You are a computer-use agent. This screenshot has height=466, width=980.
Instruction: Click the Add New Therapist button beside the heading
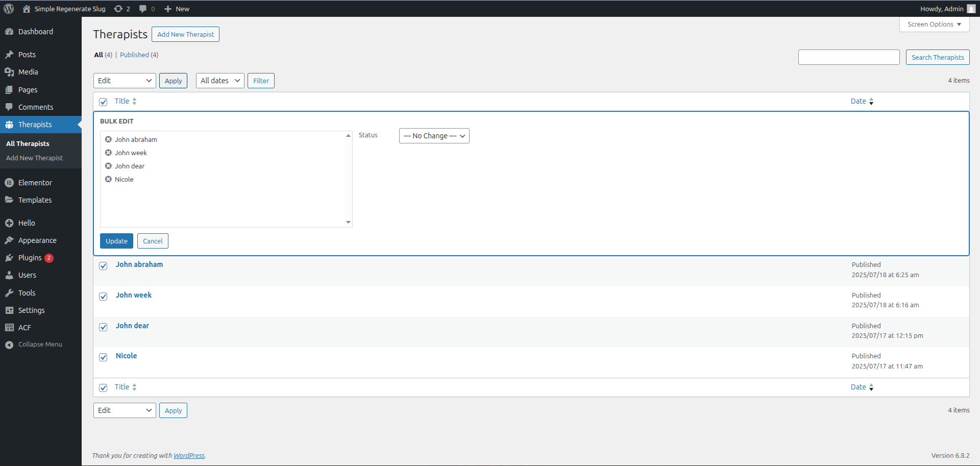click(x=185, y=34)
